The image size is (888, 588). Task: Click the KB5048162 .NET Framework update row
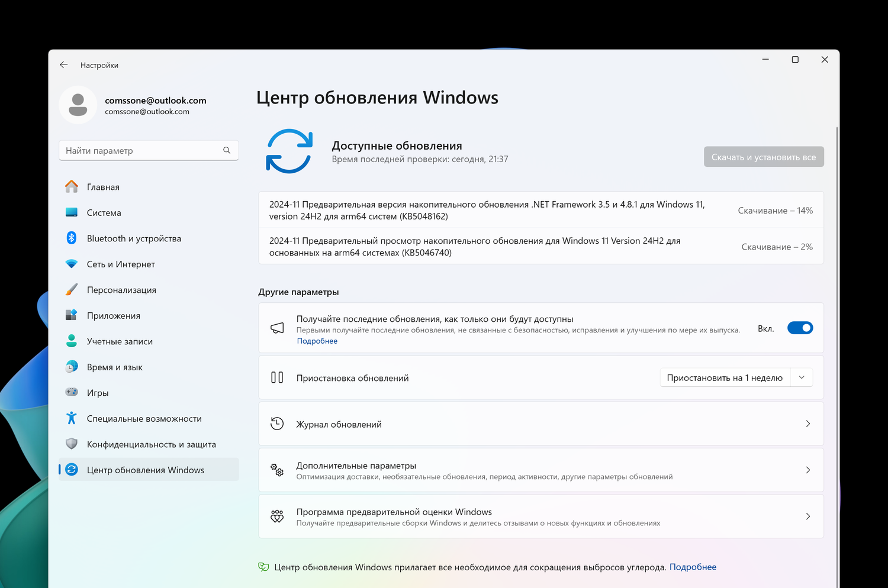pyautogui.click(x=541, y=210)
